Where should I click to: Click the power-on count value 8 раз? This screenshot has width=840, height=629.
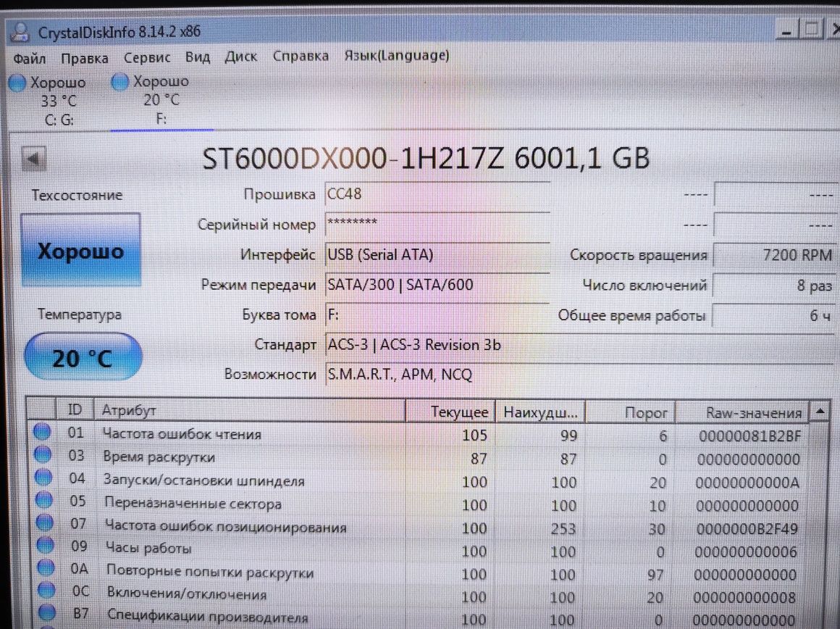773,286
